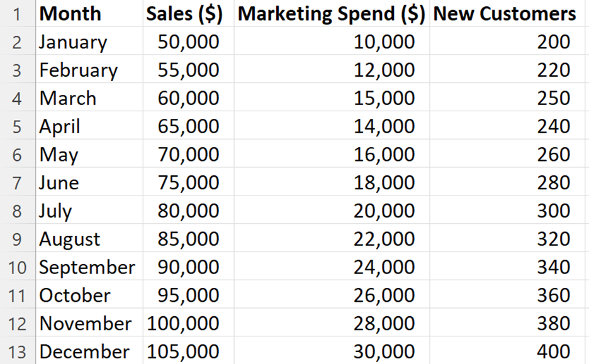Select the Sales ($) header cell
Viewport: 589px width, 364px height.
point(188,13)
